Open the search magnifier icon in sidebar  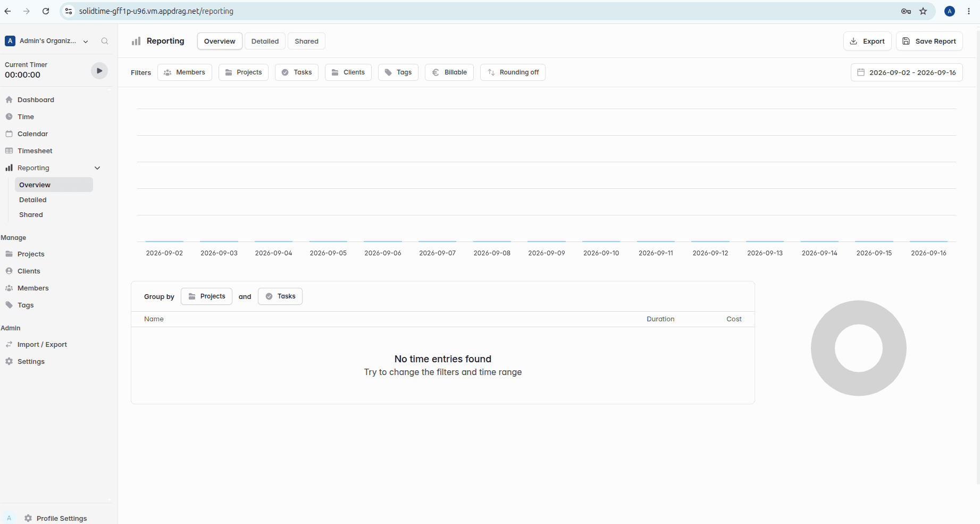[x=105, y=41]
